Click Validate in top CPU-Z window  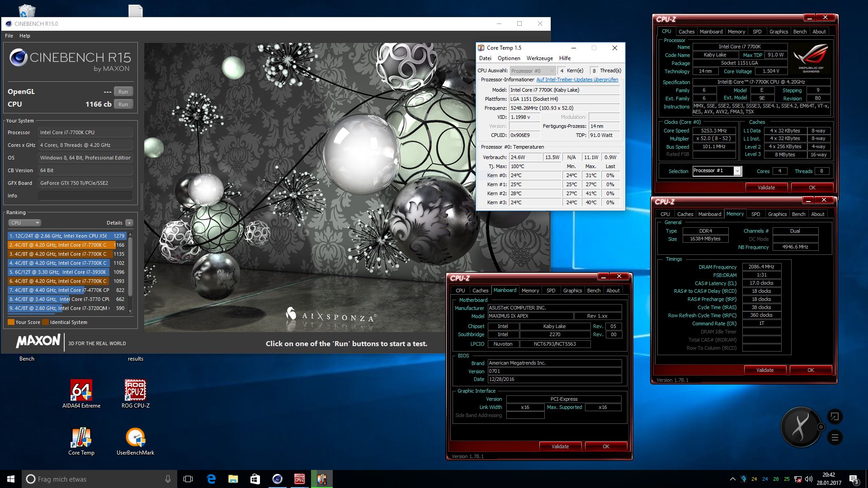766,188
